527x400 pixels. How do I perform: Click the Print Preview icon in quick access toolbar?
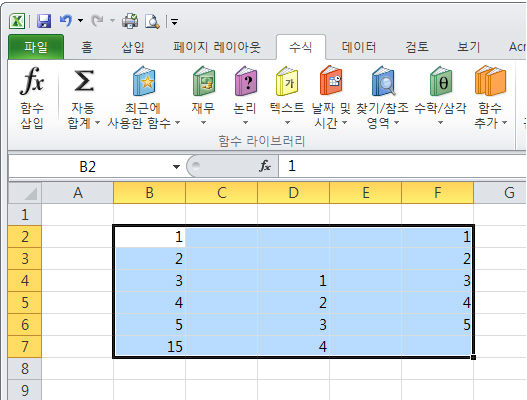pyautogui.click(x=152, y=21)
